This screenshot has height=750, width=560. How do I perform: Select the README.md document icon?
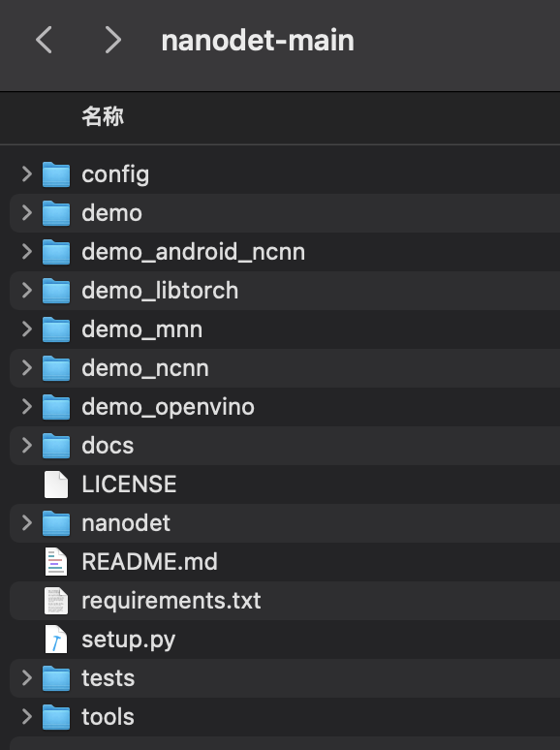[56, 562]
